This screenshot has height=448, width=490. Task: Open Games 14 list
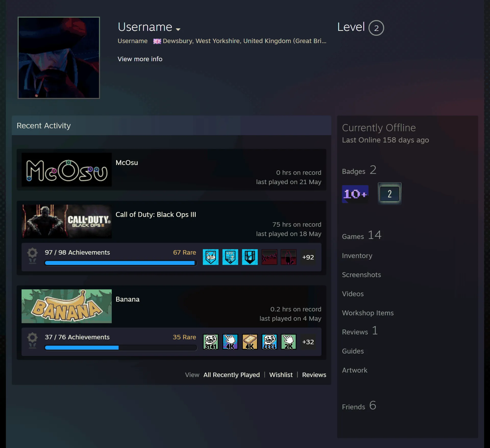click(362, 235)
